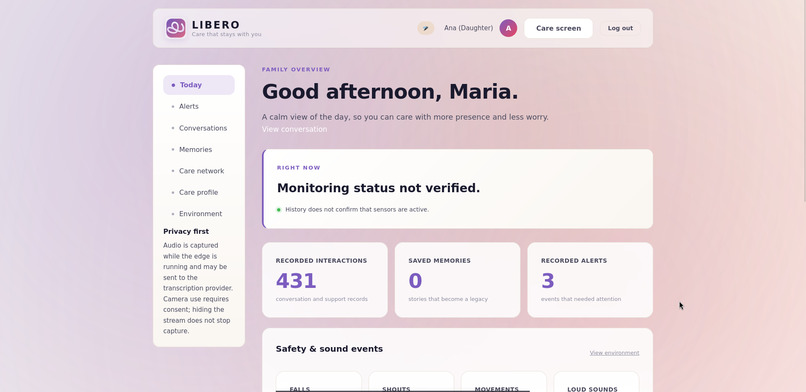806x392 pixels.
Task: Click the Ana (Daughter) user label
Action: [x=468, y=28]
